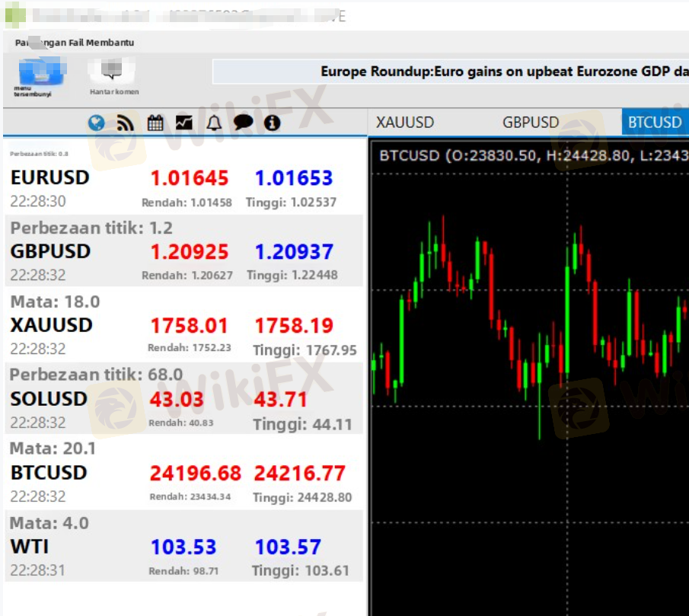Click the Mata: 18.0 spread label
Viewport: 689px width, 616px height.
(x=56, y=302)
